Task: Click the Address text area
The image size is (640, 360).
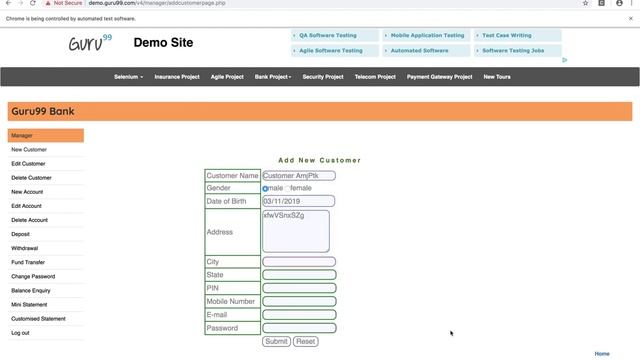Action: coord(296,231)
